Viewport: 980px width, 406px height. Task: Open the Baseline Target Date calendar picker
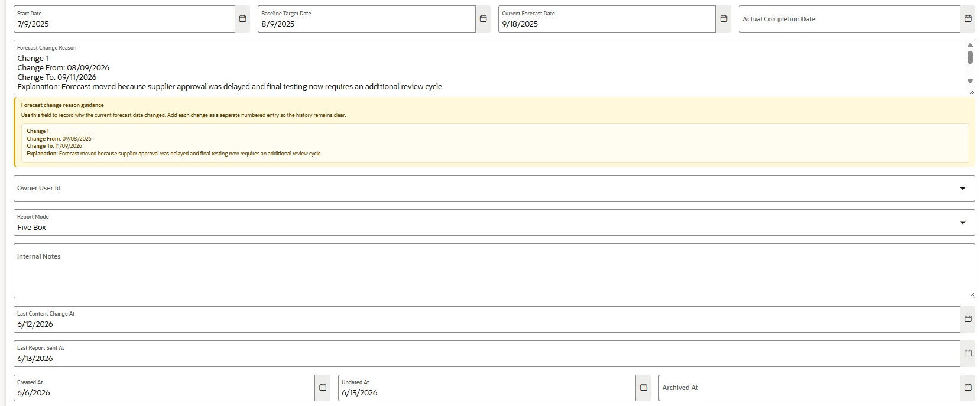[x=483, y=19]
